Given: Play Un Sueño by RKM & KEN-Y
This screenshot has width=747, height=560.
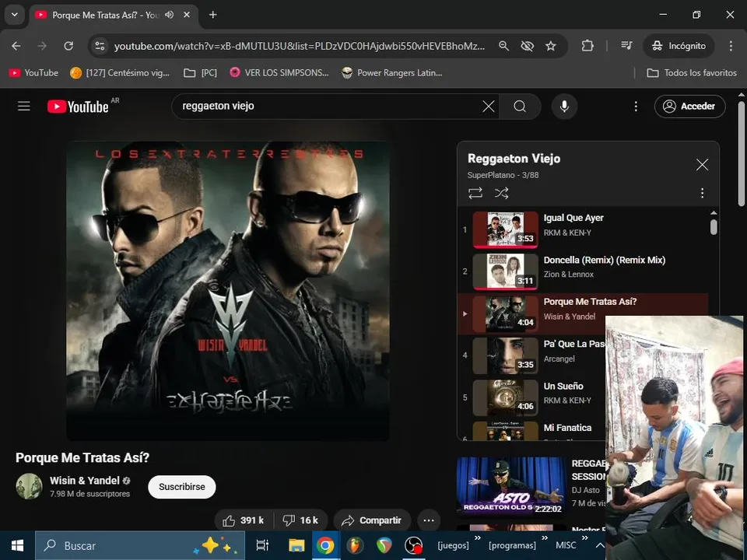Looking at the screenshot, I should [531, 397].
